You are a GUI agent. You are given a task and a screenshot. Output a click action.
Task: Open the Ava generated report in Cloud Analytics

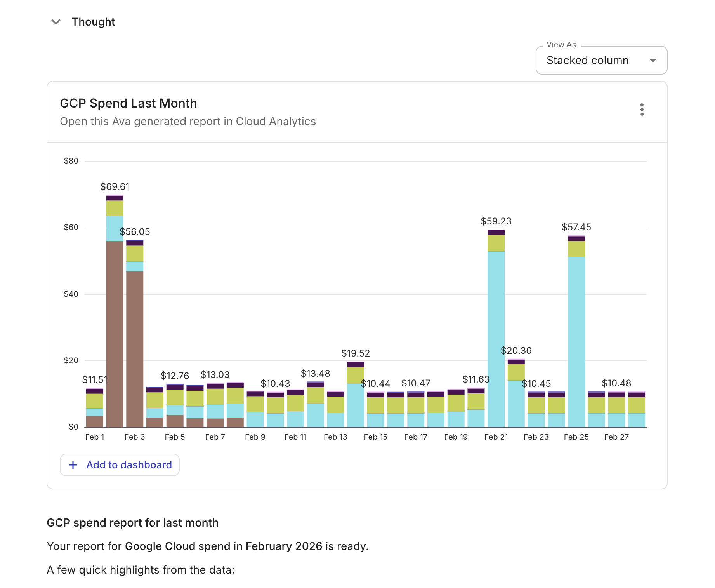(x=187, y=122)
